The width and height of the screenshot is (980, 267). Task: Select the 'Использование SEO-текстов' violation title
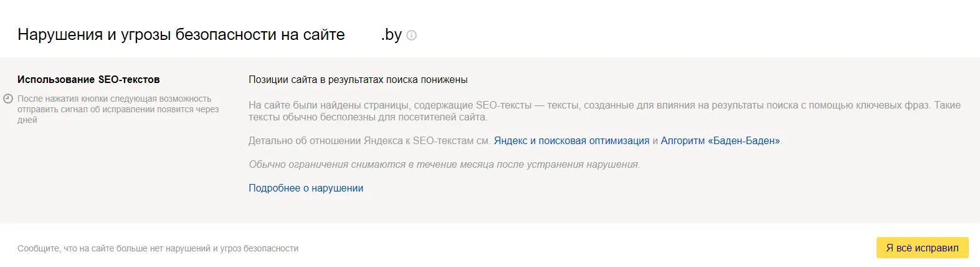click(x=88, y=80)
